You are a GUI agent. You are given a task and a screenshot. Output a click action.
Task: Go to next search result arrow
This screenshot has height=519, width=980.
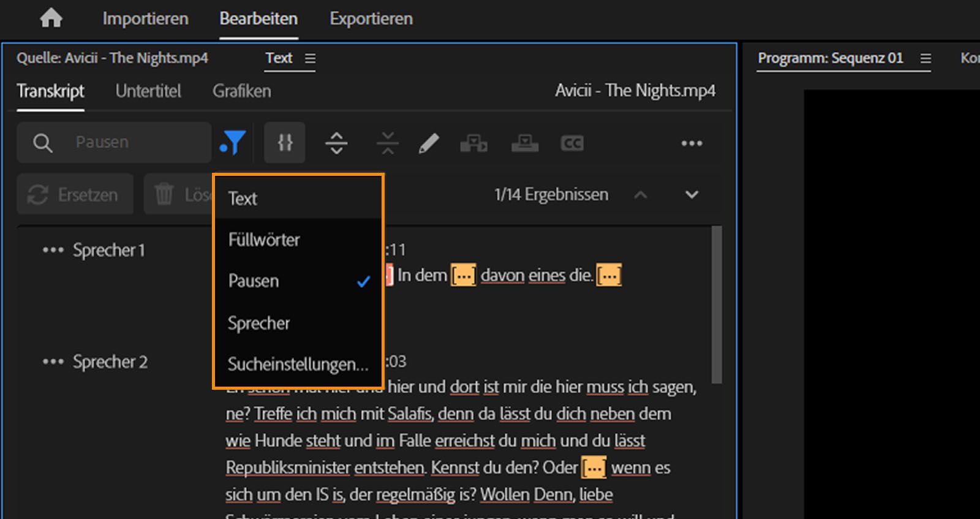click(x=692, y=195)
